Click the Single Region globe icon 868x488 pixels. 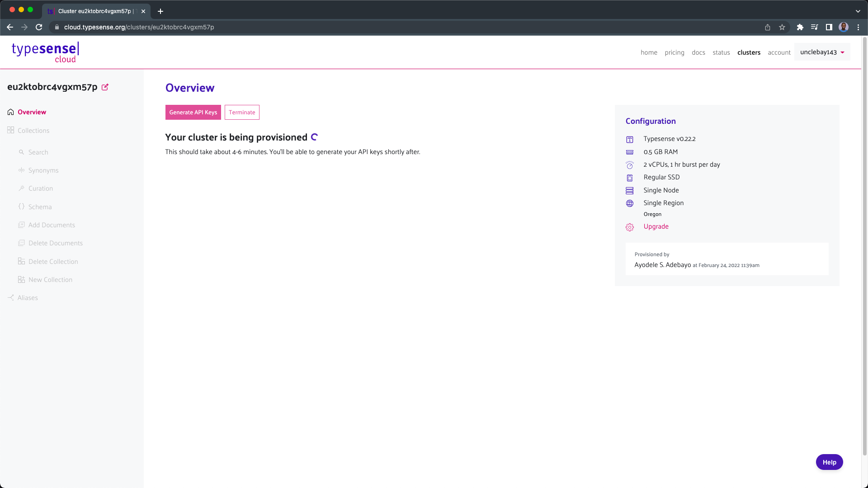[x=630, y=203]
